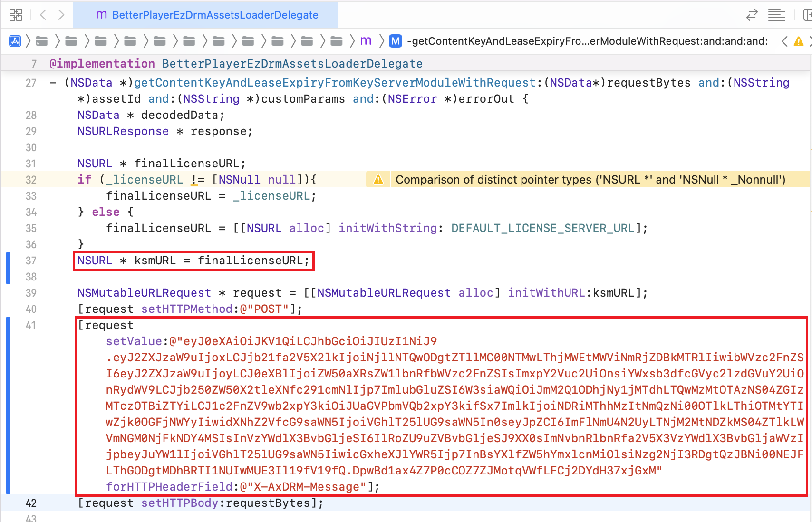
Task: Click the blue M file icon breadcrumb
Action: click(x=395, y=41)
